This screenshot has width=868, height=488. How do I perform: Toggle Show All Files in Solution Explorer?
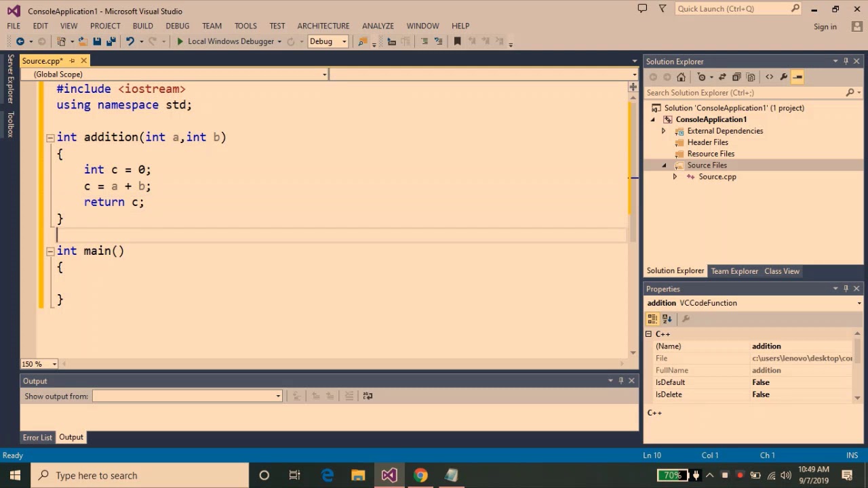click(751, 77)
